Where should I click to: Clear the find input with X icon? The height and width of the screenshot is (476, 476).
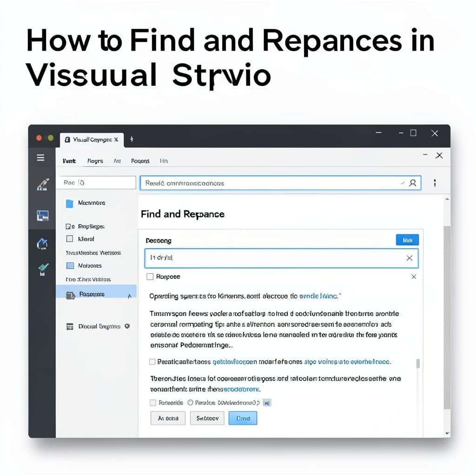pyautogui.click(x=409, y=258)
